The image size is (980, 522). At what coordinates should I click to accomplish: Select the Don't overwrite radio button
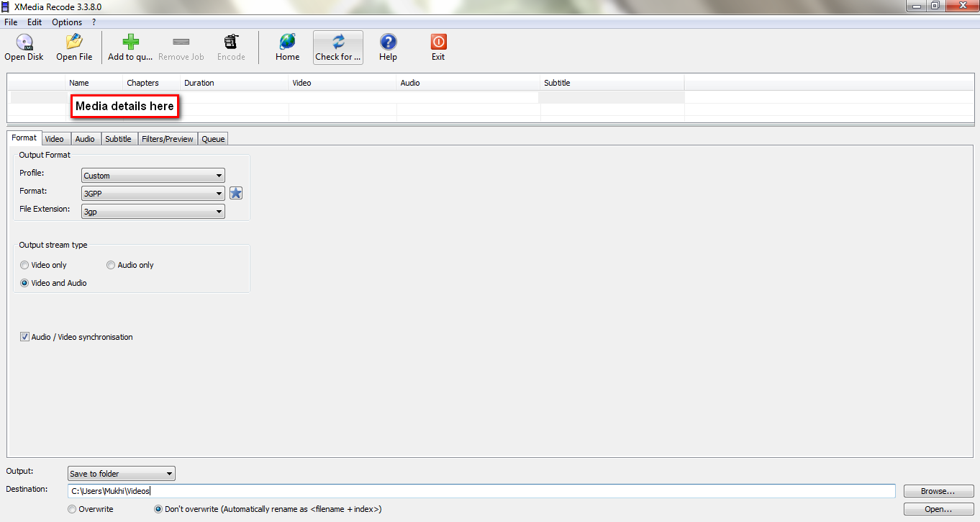(x=158, y=509)
